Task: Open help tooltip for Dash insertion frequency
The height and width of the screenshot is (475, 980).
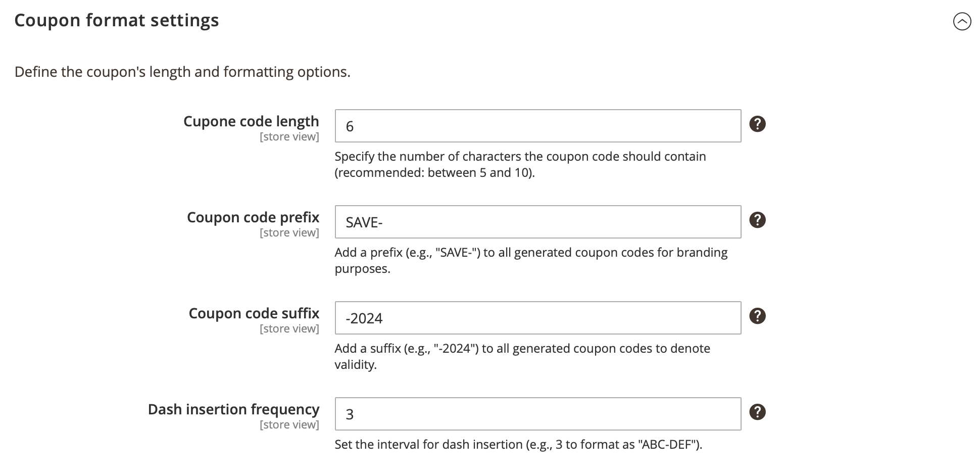Action: point(757,412)
